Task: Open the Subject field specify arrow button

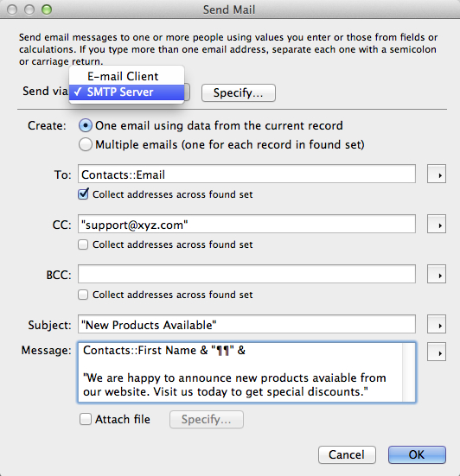Action: 437,324
